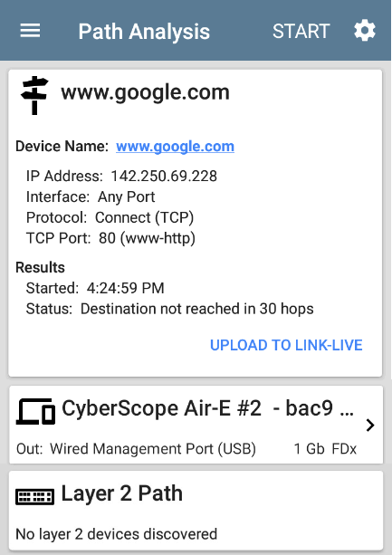Upload results to Link-Live
The width and height of the screenshot is (392, 555).
pyautogui.click(x=286, y=345)
